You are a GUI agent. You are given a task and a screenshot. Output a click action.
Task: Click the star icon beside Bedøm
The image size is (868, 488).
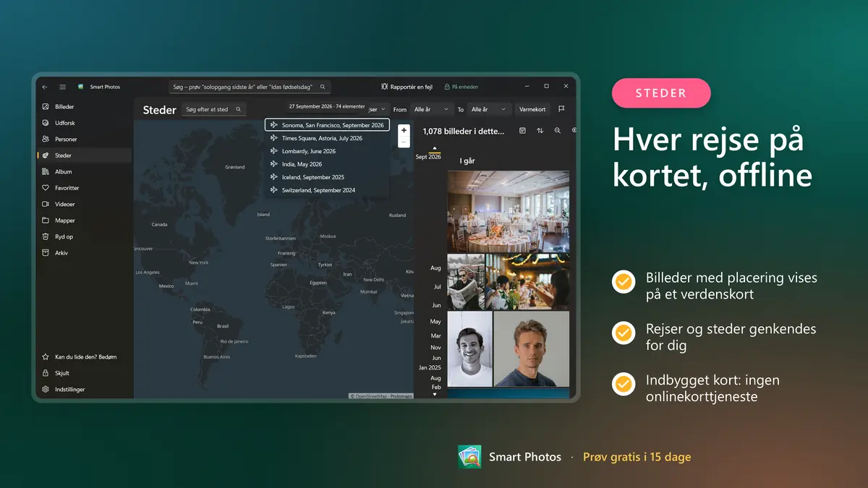tap(46, 356)
